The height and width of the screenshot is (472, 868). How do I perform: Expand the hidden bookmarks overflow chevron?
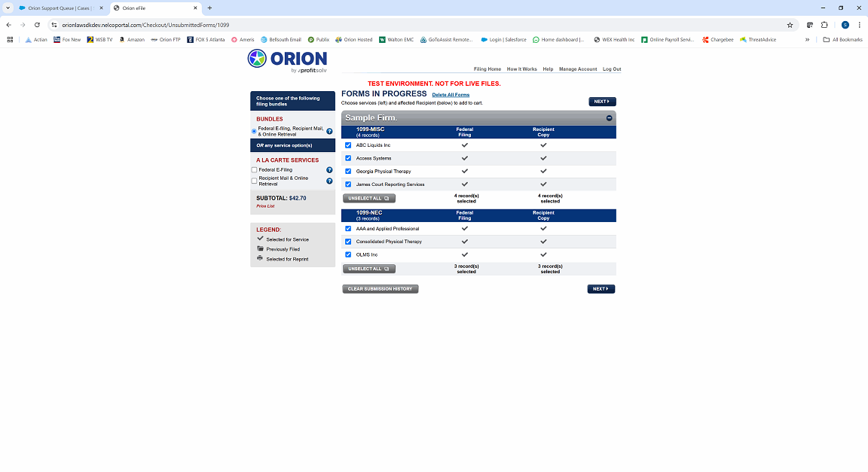807,40
